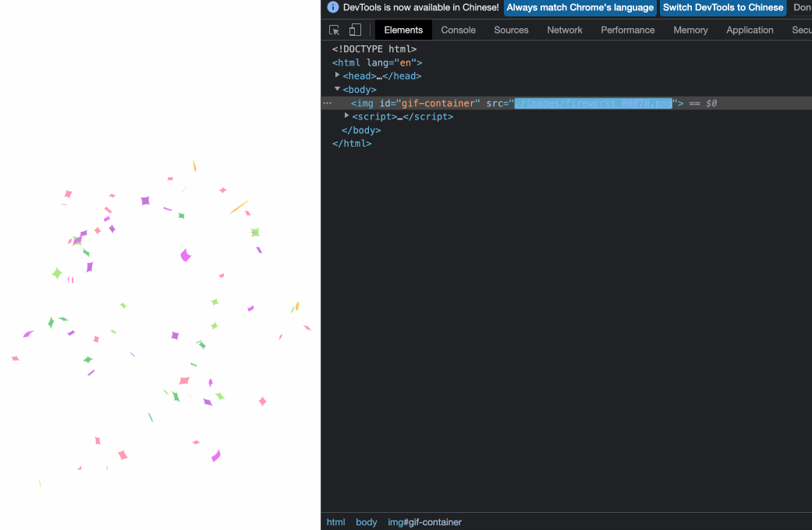Screen dimensions: 812x530
Task: Select the Elements tab
Action: (x=402, y=30)
